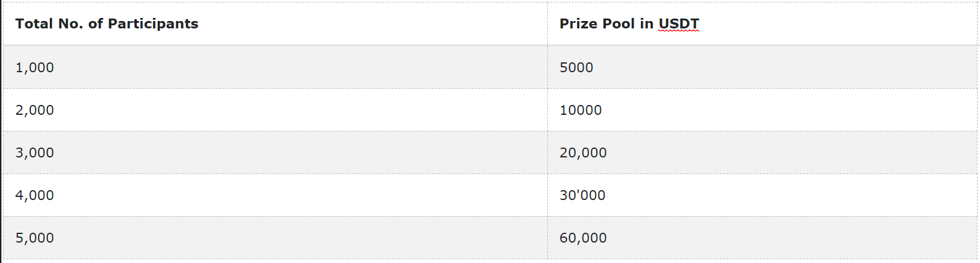Click the "Prize Pool in USDT" header cell
980x263 pixels.
click(763, 23)
